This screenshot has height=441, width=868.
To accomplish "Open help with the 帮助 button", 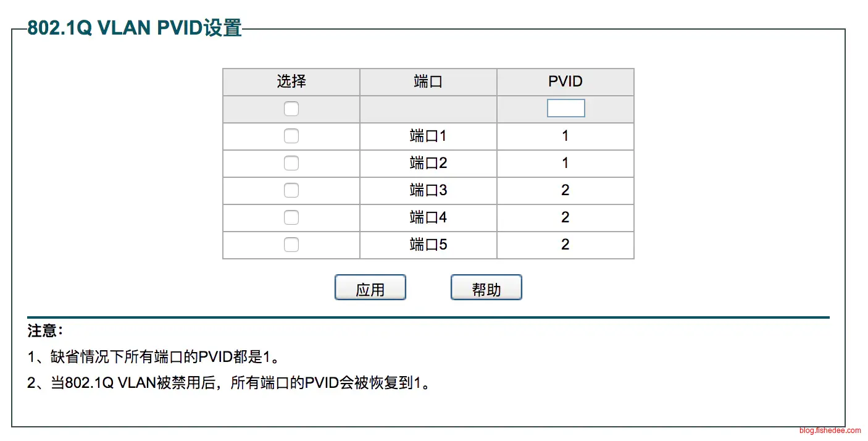I will tap(486, 288).
